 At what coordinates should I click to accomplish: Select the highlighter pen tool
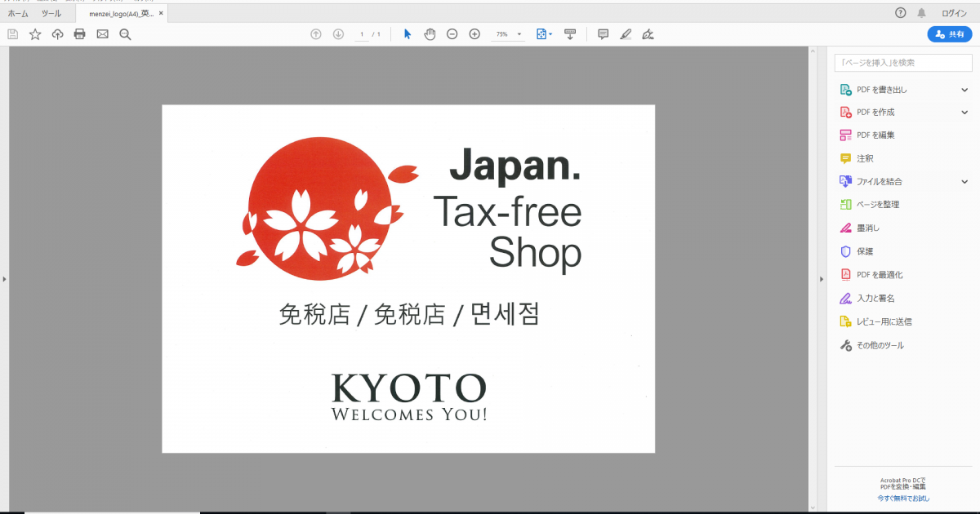pos(626,34)
